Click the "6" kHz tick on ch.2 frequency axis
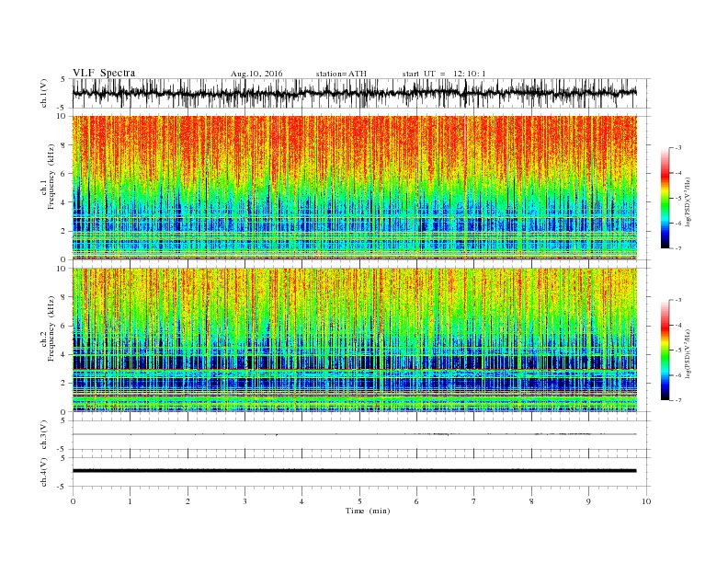Viewport: 728px width, 563px height. pyautogui.click(x=64, y=326)
